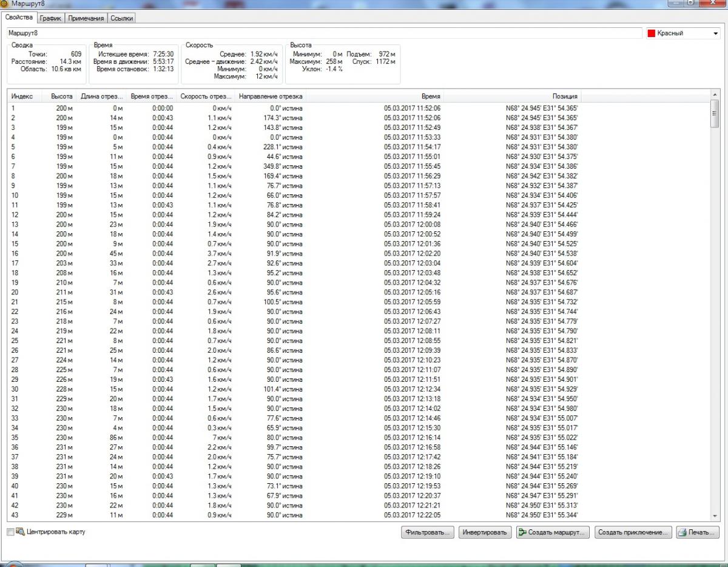728x567 pixels.
Task: Click the scrollbar down arrow of the points list
Action: click(x=714, y=516)
